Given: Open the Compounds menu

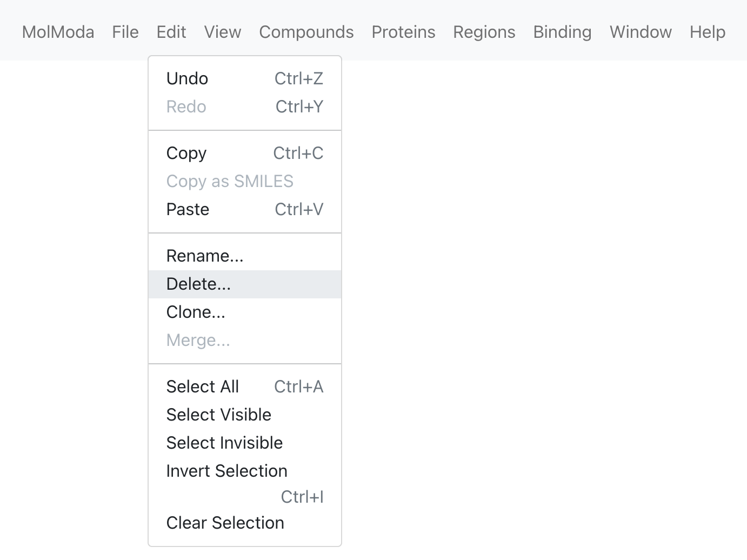Looking at the screenshot, I should coord(306,32).
